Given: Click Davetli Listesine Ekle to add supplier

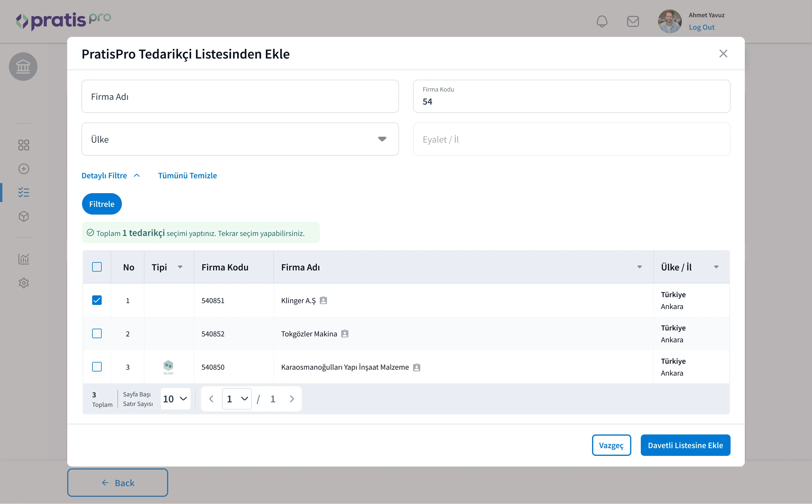Looking at the screenshot, I should pyautogui.click(x=685, y=445).
